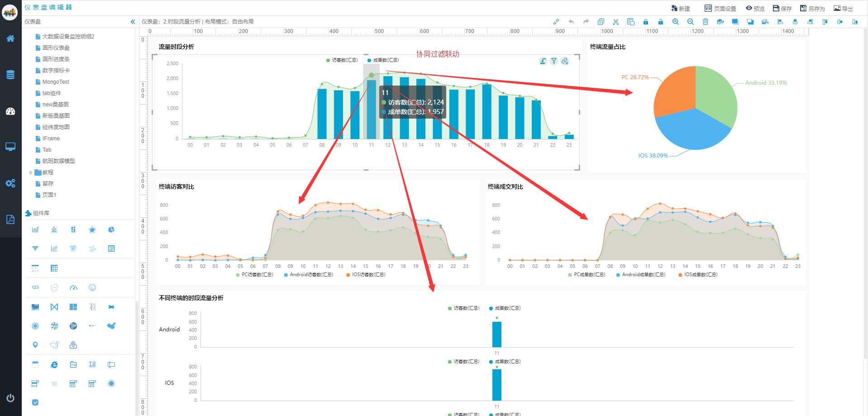868x416 pixels.
Task: Toggle 访客数(汇总) legend in 流量时段分析 chart
Action: point(342,60)
